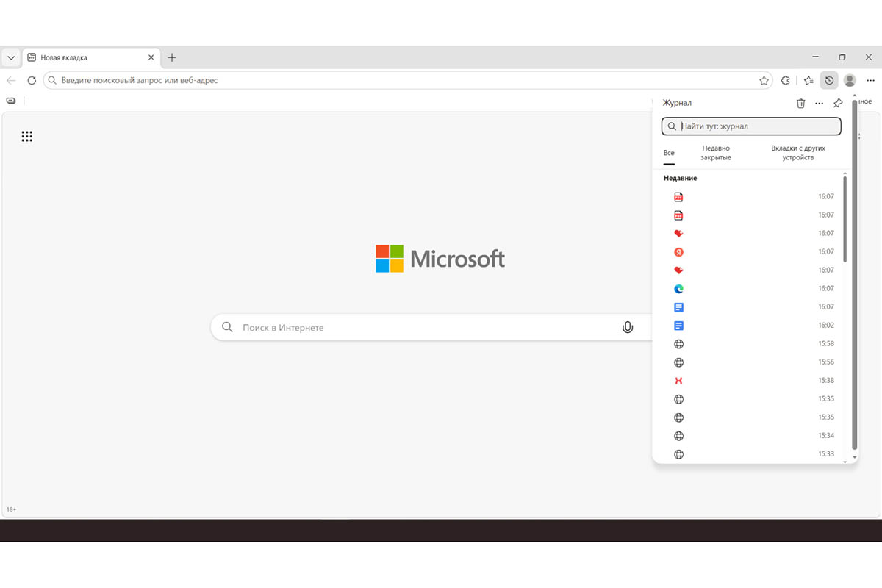This screenshot has width=882, height=588.
Task: Close the Новая вкладка tab
Action: pos(151,57)
